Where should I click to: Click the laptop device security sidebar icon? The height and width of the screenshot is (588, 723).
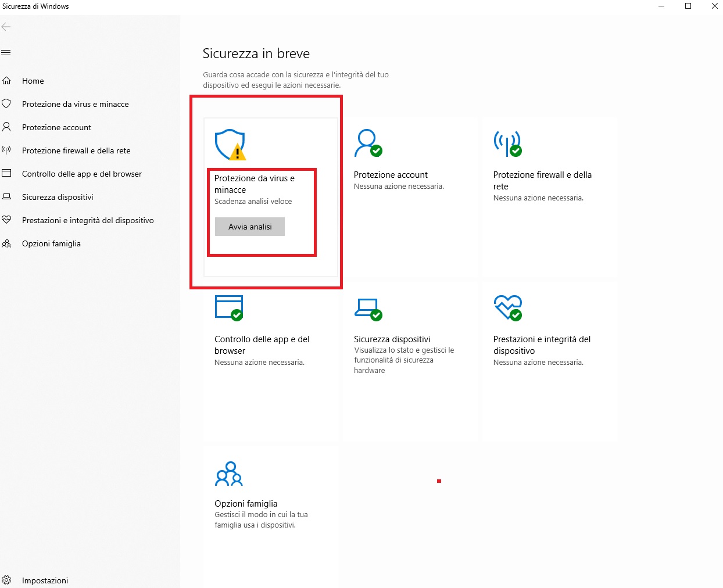click(x=7, y=197)
